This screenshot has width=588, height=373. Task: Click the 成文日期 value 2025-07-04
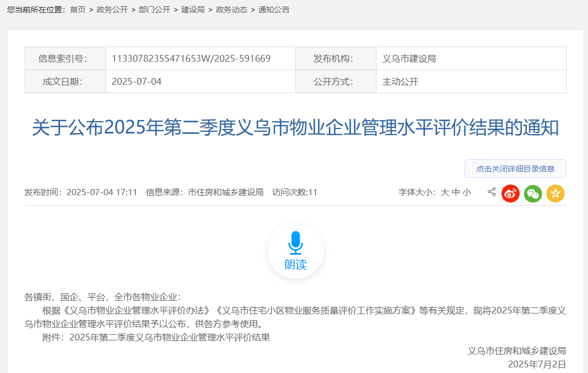pyautogui.click(x=136, y=82)
